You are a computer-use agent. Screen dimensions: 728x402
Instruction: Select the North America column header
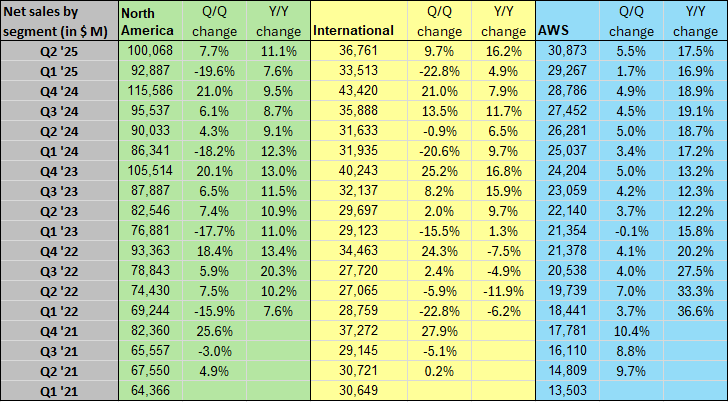coord(146,22)
